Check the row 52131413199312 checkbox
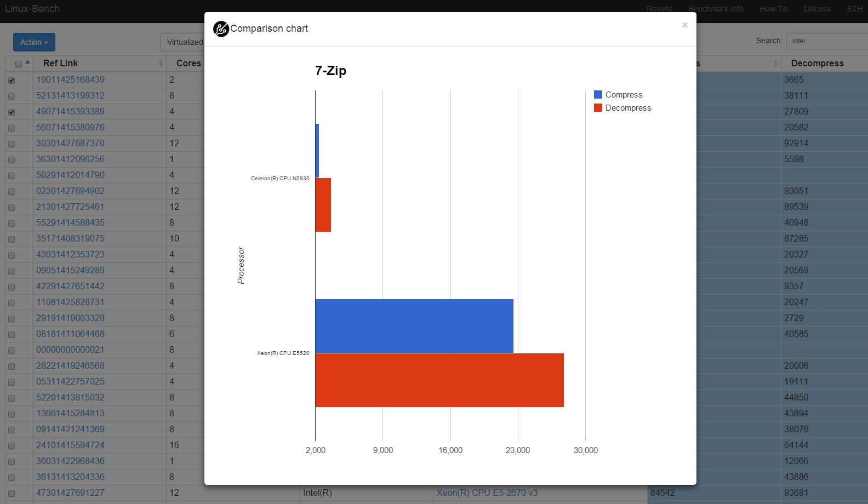Screen dimensions: 868x504 12,96
